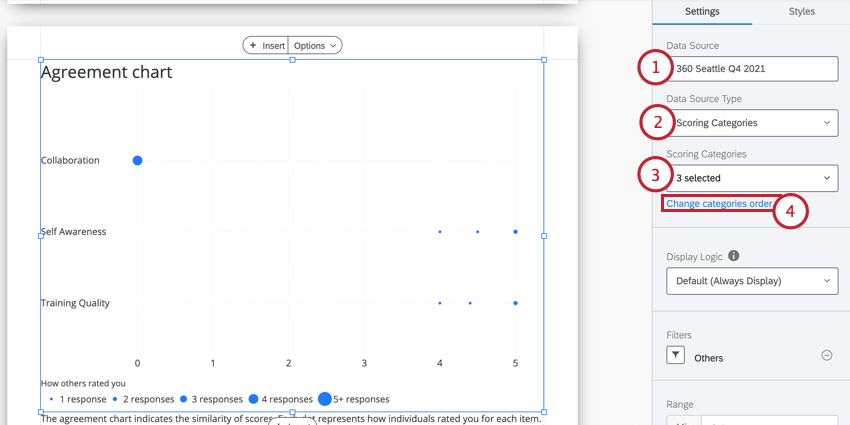Viewport: 850px width, 425px height.
Task: Click the Data Source field
Action: pos(752,69)
